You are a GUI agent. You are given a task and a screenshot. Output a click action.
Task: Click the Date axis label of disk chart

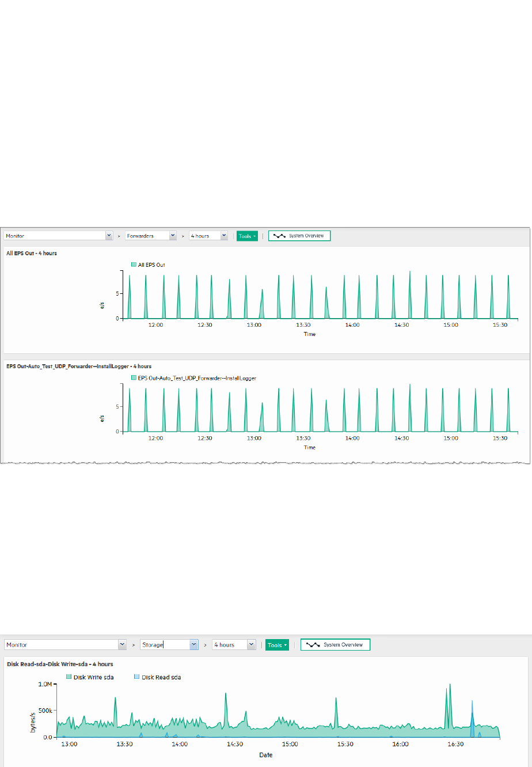[x=266, y=755]
